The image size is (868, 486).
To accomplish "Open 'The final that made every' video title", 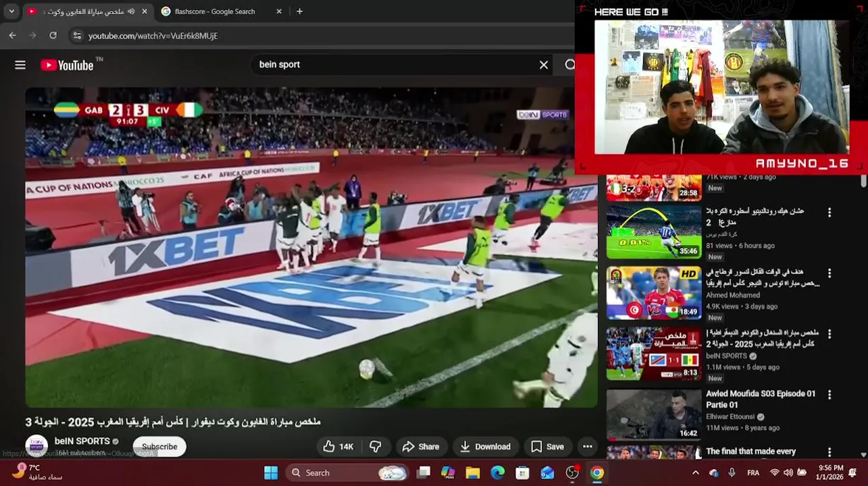I will [x=751, y=451].
